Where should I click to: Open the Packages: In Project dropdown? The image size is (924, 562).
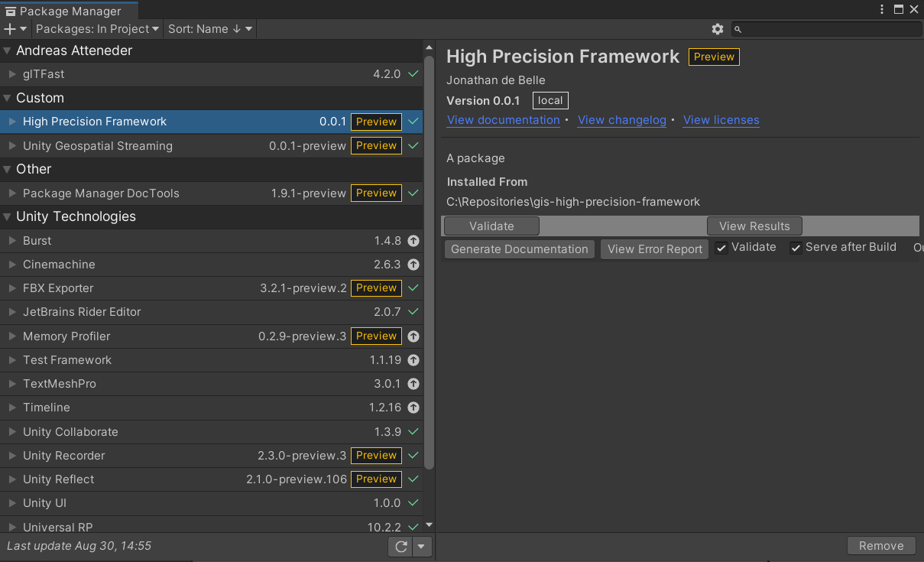(x=98, y=29)
